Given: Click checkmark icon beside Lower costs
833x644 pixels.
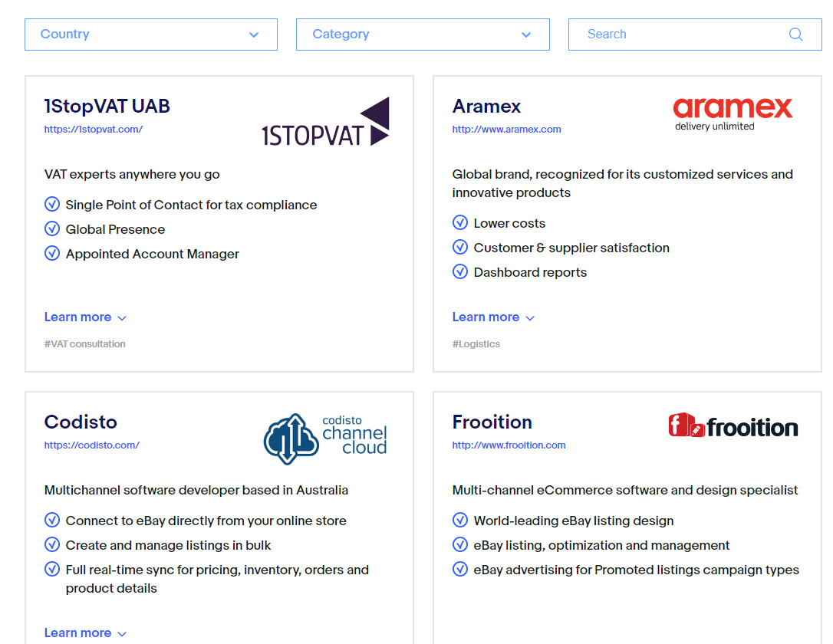Looking at the screenshot, I should click(x=460, y=222).
